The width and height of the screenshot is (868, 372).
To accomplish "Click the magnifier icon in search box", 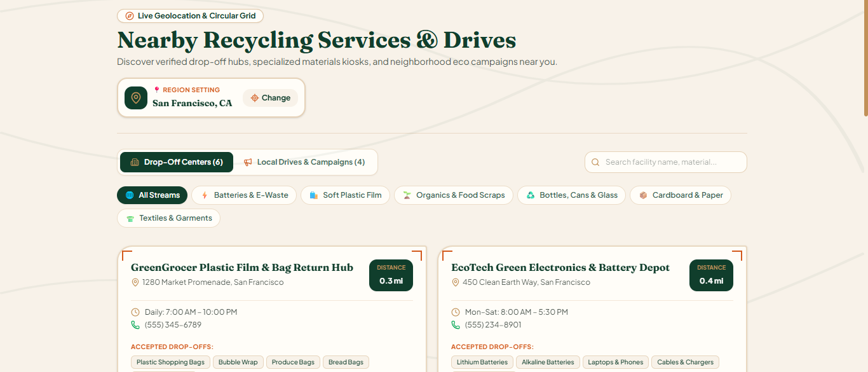I will (x=595, y=162).
